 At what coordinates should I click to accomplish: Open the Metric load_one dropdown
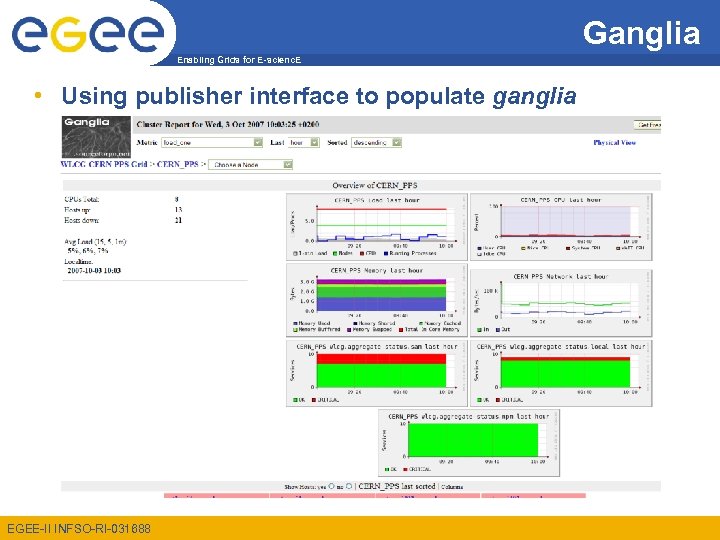[212, 143]
